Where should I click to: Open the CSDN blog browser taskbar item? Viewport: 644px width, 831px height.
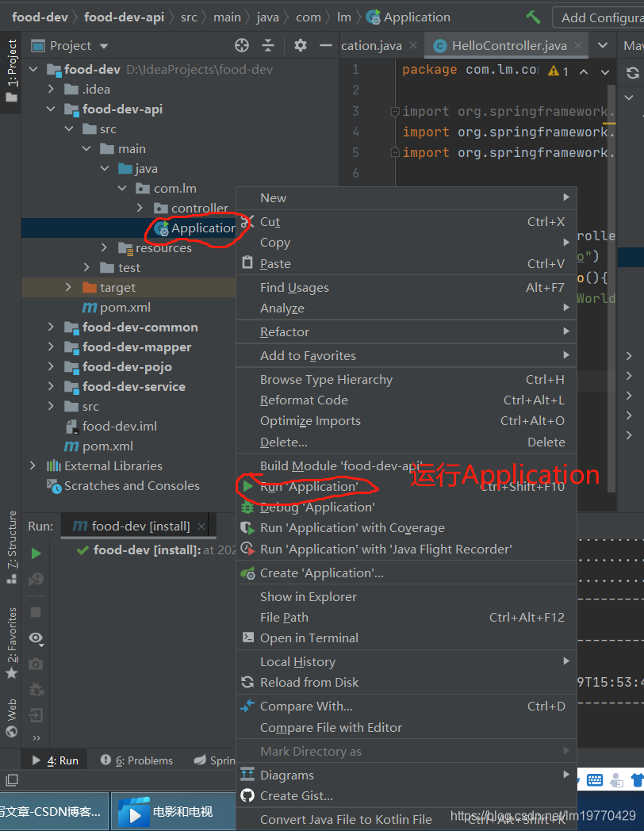pos(53,812)
